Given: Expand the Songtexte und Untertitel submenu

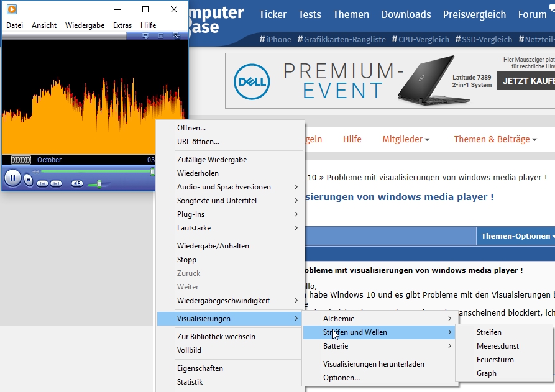Looking at the screenshot, I should click(231, 201).
